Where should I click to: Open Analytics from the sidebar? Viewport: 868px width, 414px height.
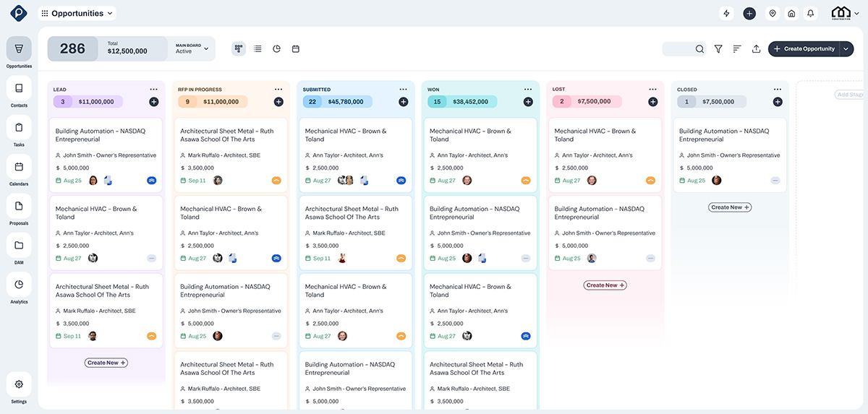(19, 284)
